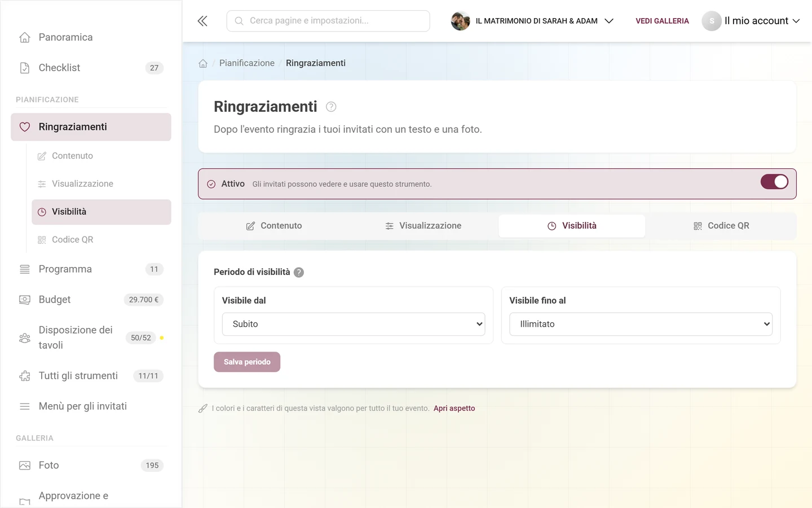812x508 pixels.
Task: Open Visualizzazione in the sidebar submenu
Action: tap(101, 183)
